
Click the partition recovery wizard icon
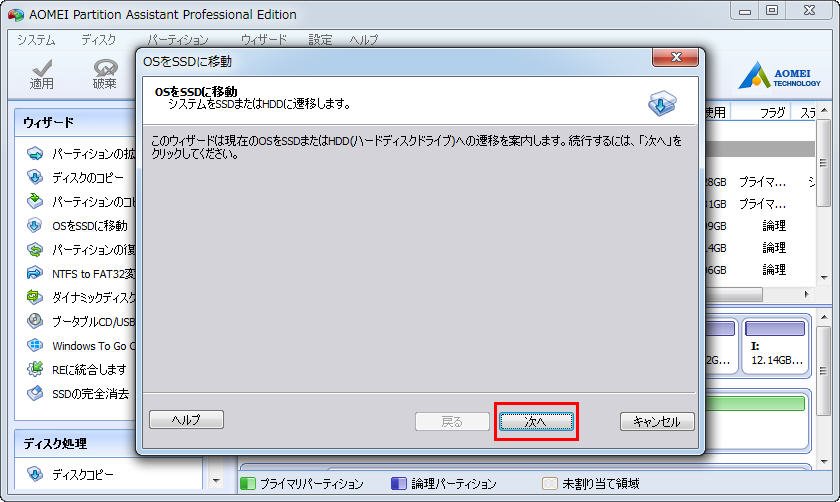click(35, 249)
